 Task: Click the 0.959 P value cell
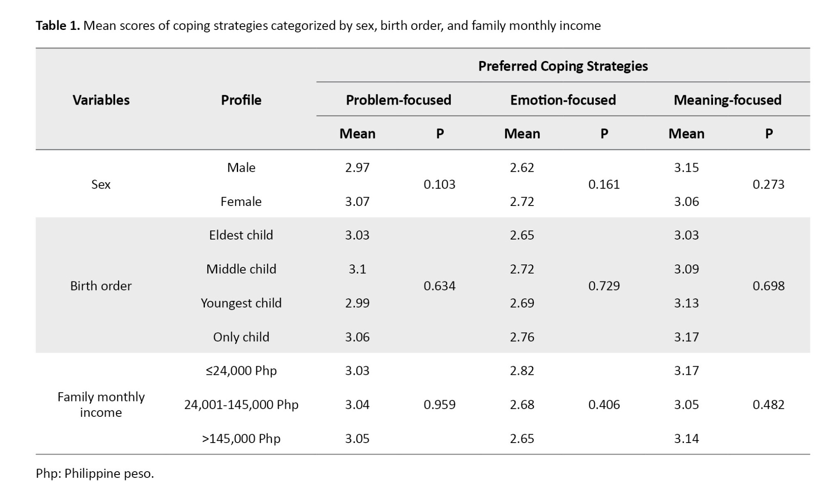tap(439, 404)
